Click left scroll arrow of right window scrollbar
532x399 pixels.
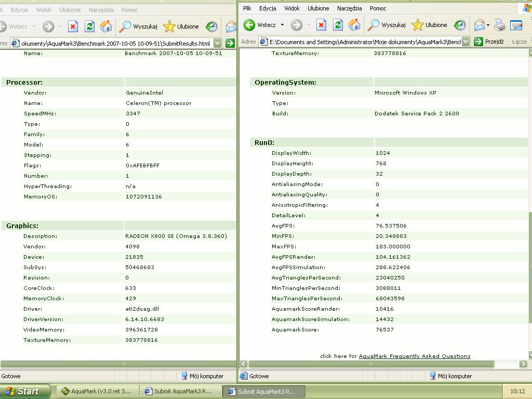244,364
